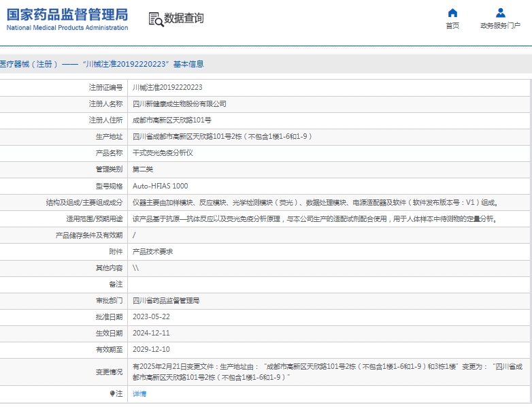The image size is (532, 407).
Task: Click the 备注 row label
Action: [x=116, y=284]
